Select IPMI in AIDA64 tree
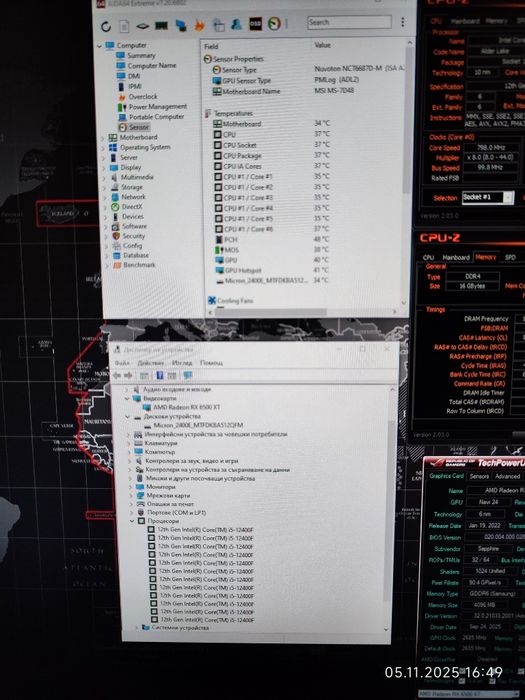Screen dimensions: 525x700 tap(135, 87)
